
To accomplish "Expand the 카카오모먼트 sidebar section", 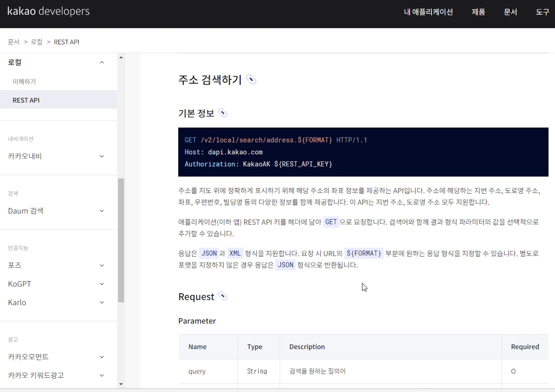I will coord(102,357).
